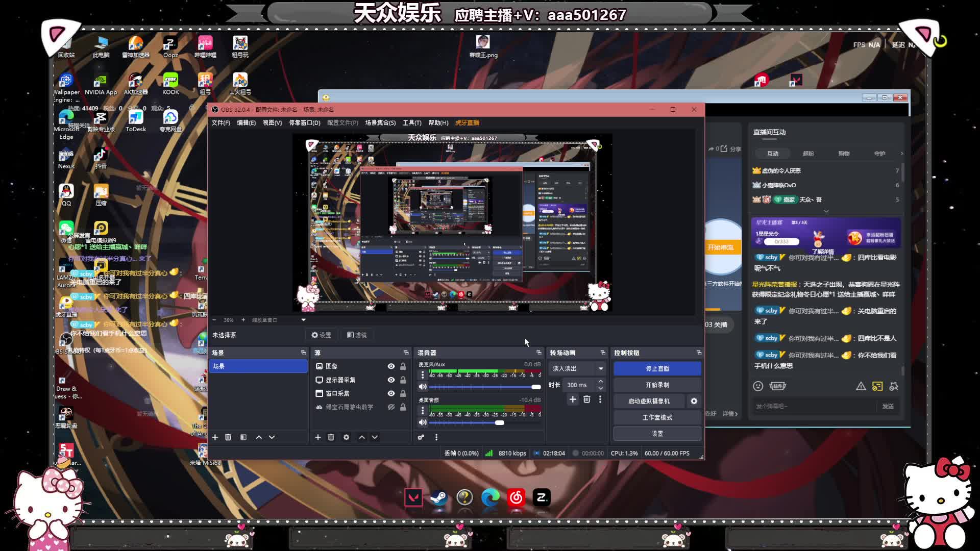
Task: Add a new source with plus icon
Action: 317,437
